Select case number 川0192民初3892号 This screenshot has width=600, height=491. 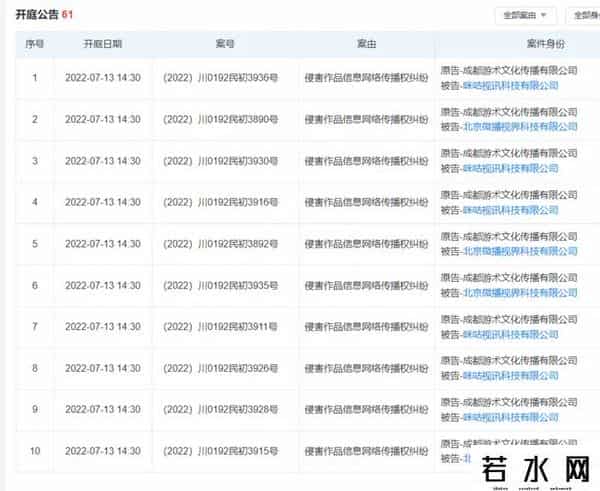(x=220, y=244)
